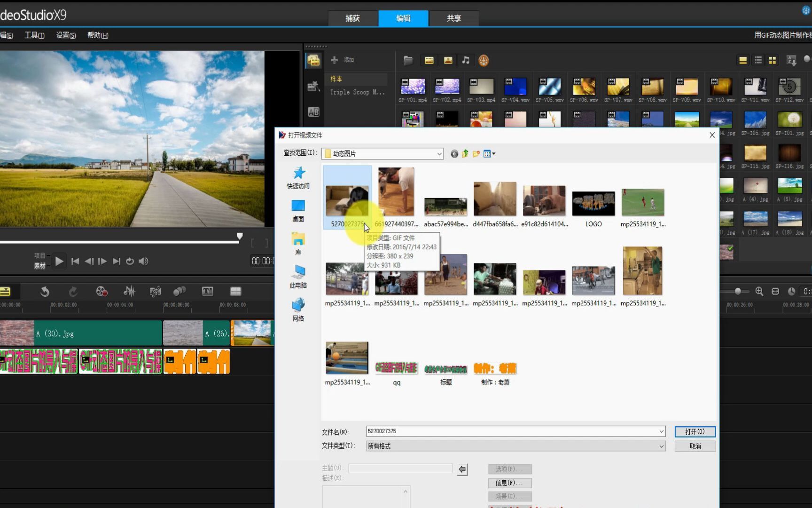Jump to start of clip in preview

[x=75, y=261]
